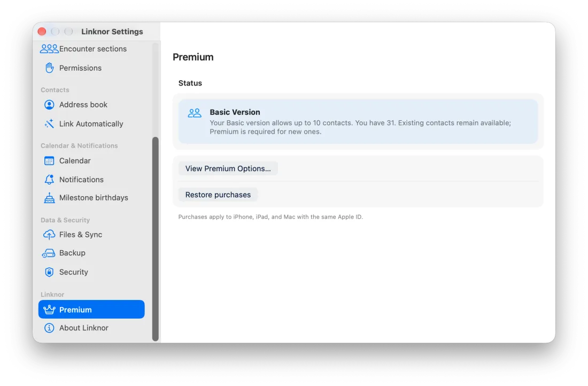Click the Status section label

click(x=190, y=83)
